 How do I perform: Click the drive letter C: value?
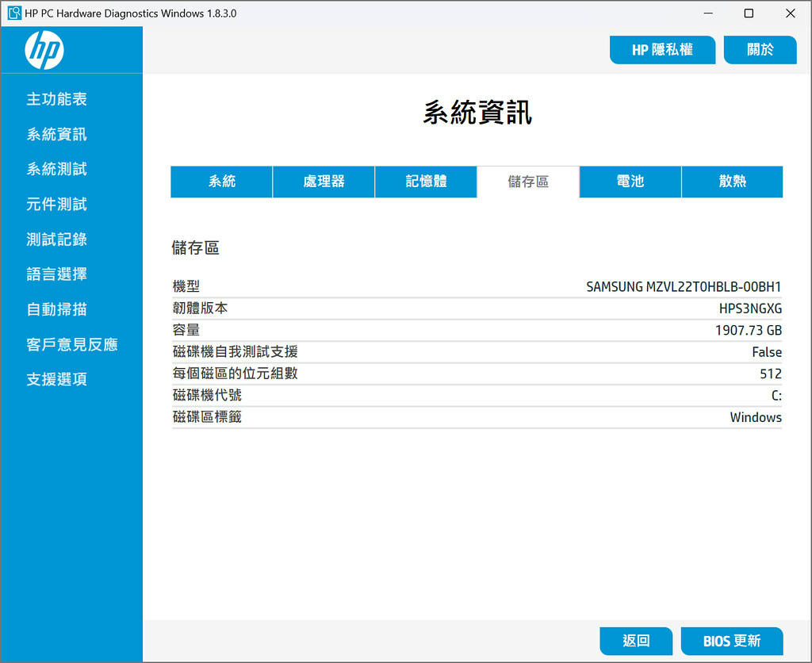pyautogui.click(x=776, y=396)
